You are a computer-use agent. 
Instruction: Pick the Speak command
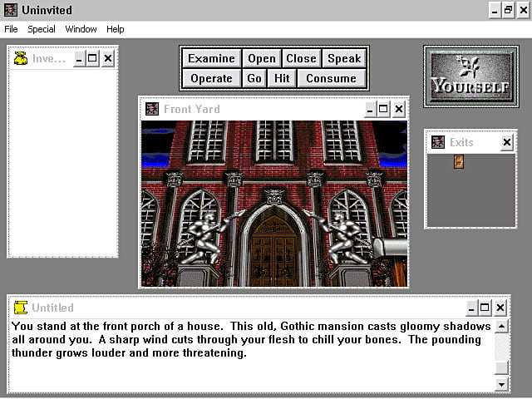(x=344, y=58)
